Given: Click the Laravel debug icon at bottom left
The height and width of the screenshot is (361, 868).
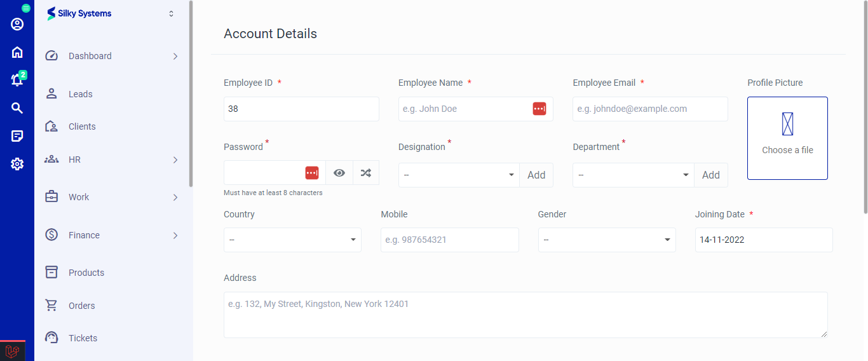Looking at the screenshot, I should coord(13,351).
